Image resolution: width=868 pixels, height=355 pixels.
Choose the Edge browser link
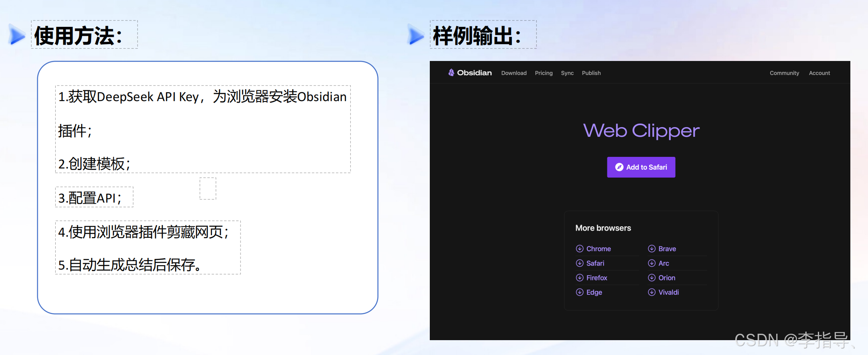point(594,292)
